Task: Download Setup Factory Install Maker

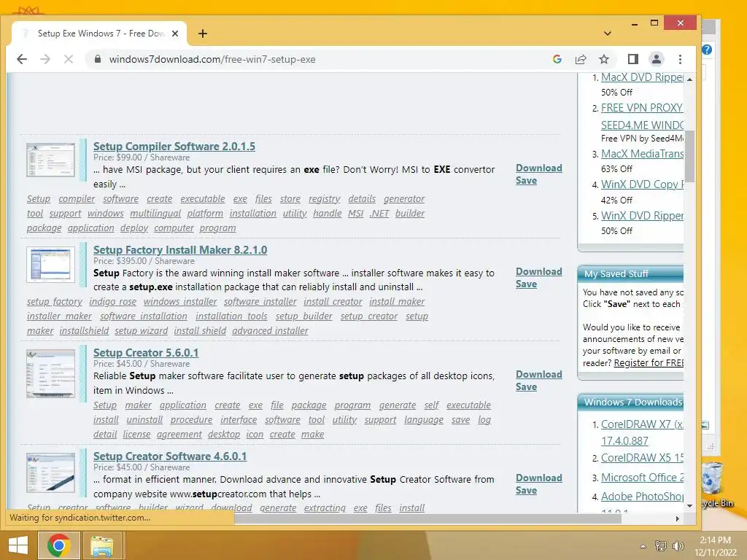Action: 539,271
